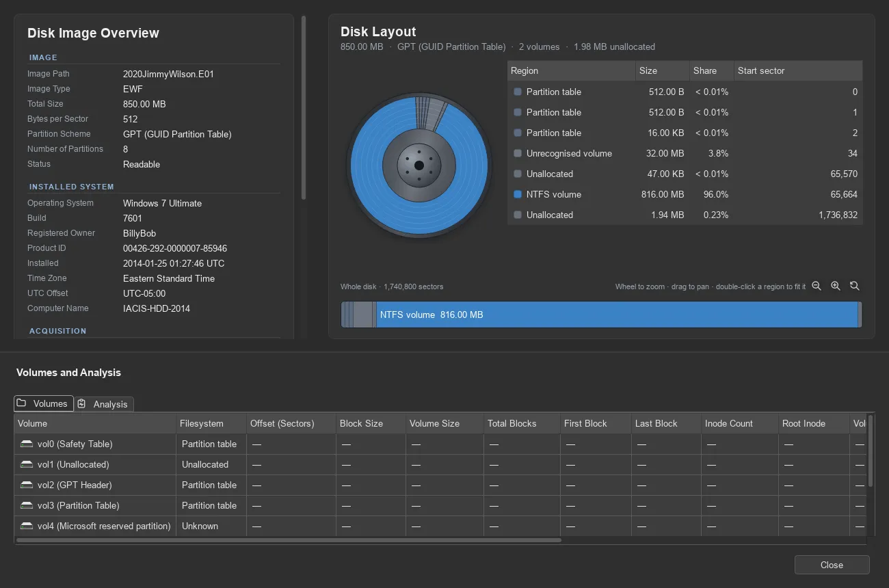Screen dimensions: 889x588
Task: Click the Root Inode column header
Action: pos(814,423)
